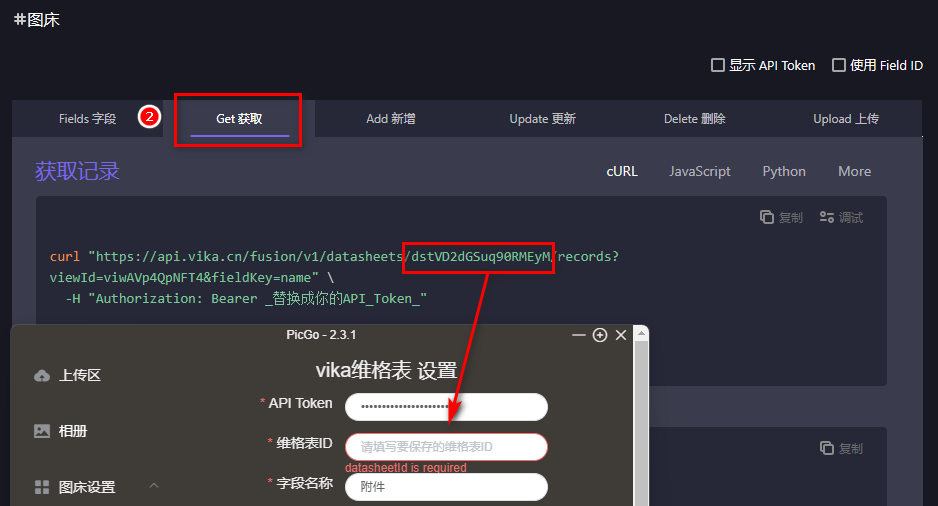The height and width of the screenshot is (506, 938).
Task: Open 上传区 in the PicGo sidebar
Action: [x=80, y=375]
